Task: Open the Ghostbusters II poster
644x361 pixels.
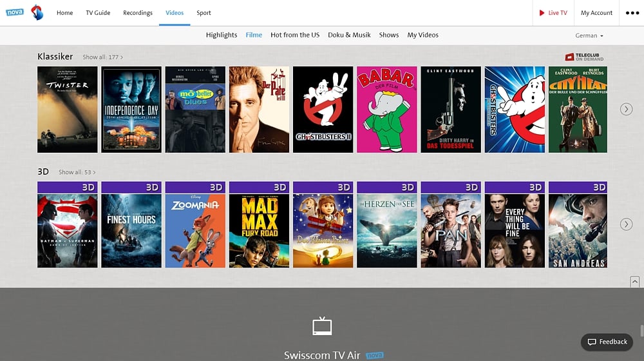Action: 323,110
